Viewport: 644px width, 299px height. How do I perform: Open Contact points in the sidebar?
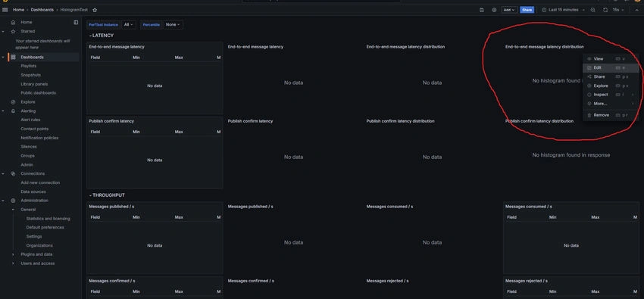point(35,129)
